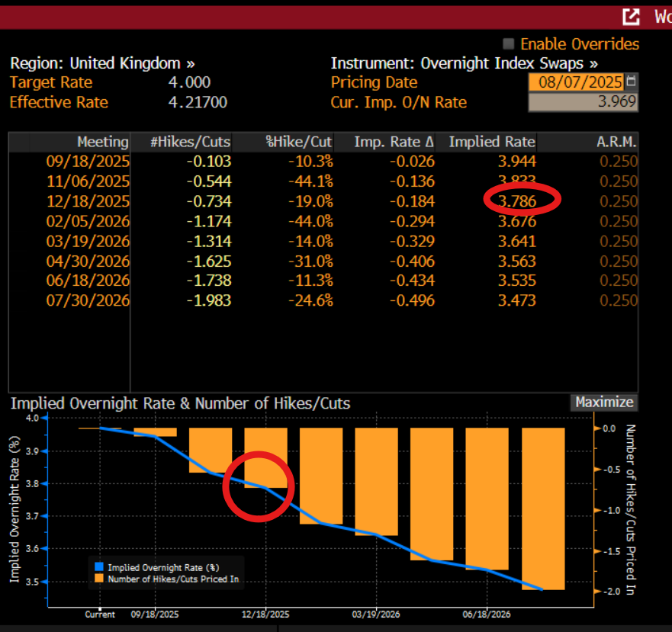This screenshot has width=672, height=632.
Task: Open the Instrument: Overnight Index Swaps selector
Action: point(464,63)
